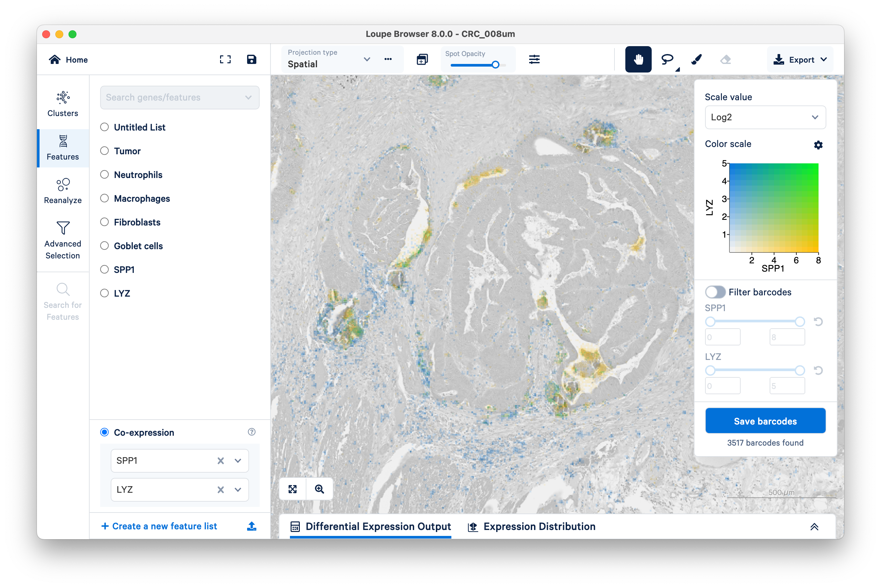Upload a feature list with the import icon
The image size is (881, 588).
click(x=252, y=526)
